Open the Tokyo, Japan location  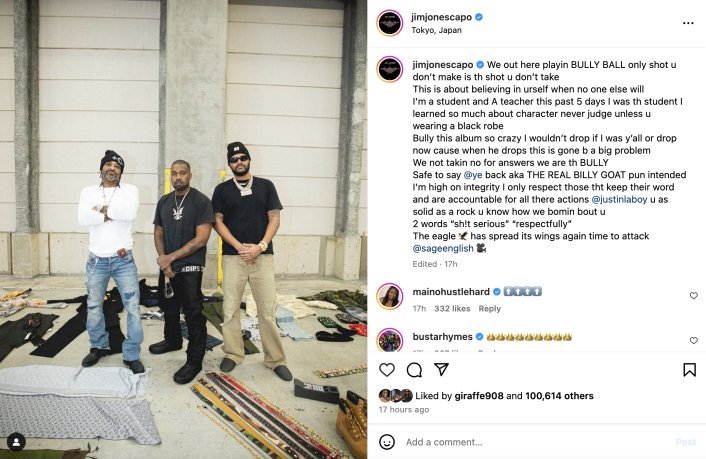[x=436, y=30]
